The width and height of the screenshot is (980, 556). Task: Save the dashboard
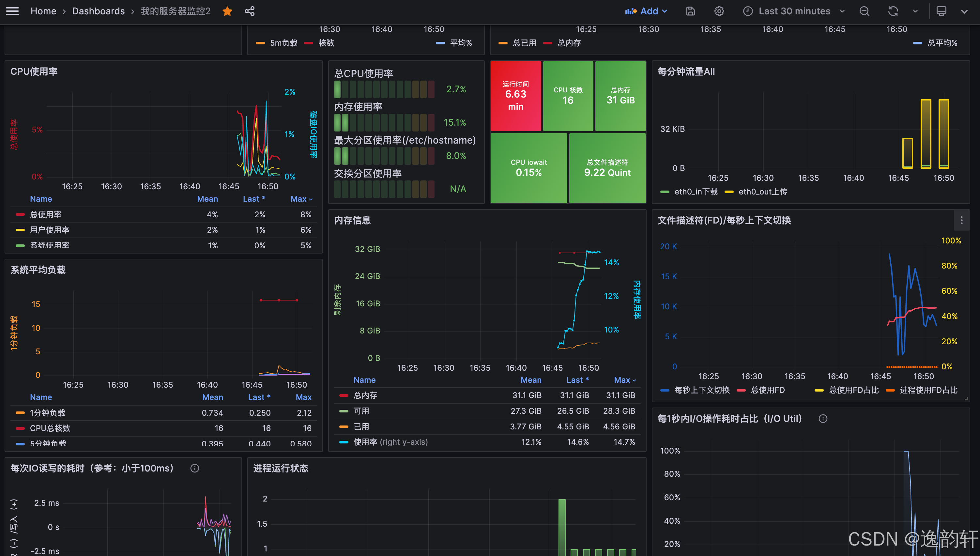(690, 11)
